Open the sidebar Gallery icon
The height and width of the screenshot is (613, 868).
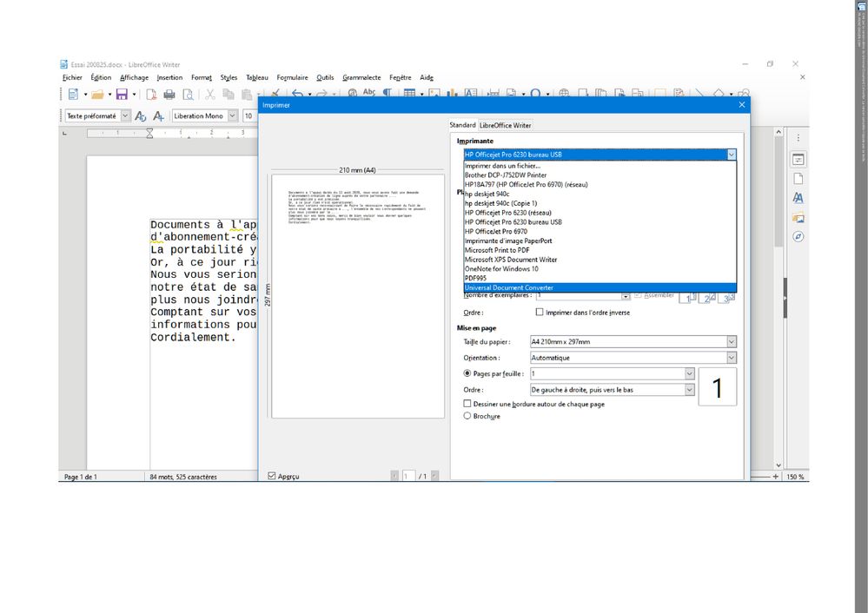pyautogui.click(x=798, y=217)
